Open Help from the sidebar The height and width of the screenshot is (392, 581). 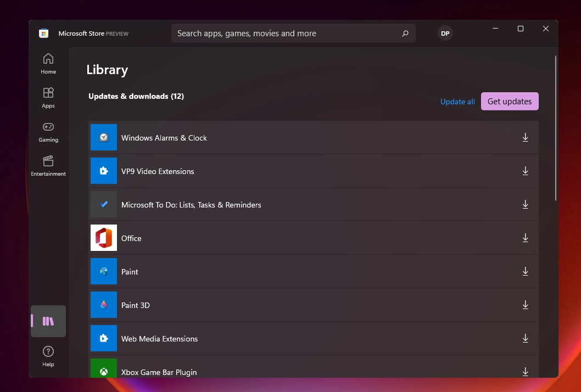click(x=48, y=356)
